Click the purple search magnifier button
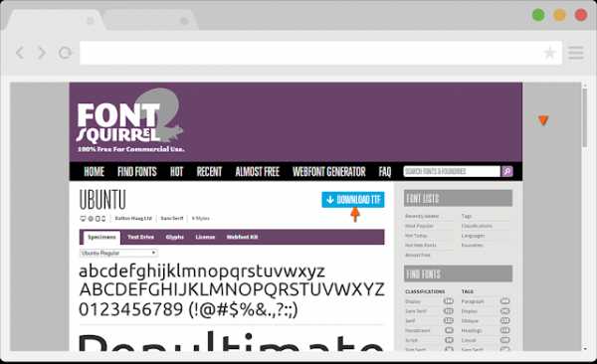 click(x=507, y=171)
